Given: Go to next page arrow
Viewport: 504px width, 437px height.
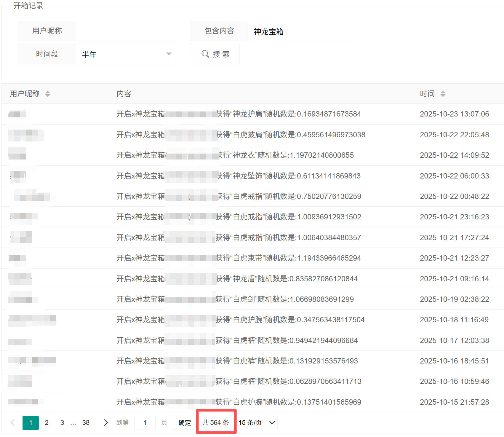Looking at the screenshot, I should click(106, 422).
